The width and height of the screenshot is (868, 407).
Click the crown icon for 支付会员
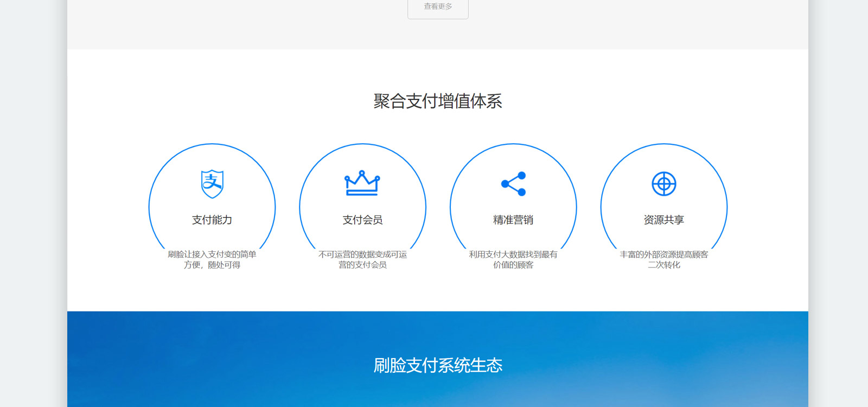[362, 183]
